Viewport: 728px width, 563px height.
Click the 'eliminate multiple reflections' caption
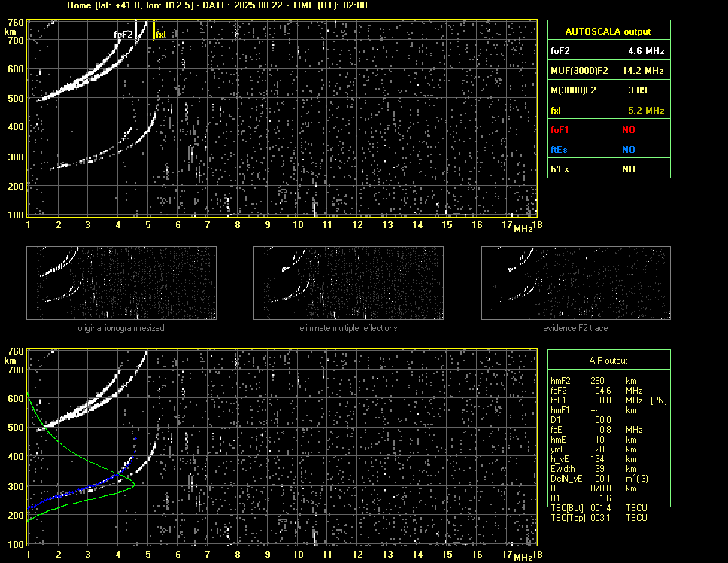point(348,328)
